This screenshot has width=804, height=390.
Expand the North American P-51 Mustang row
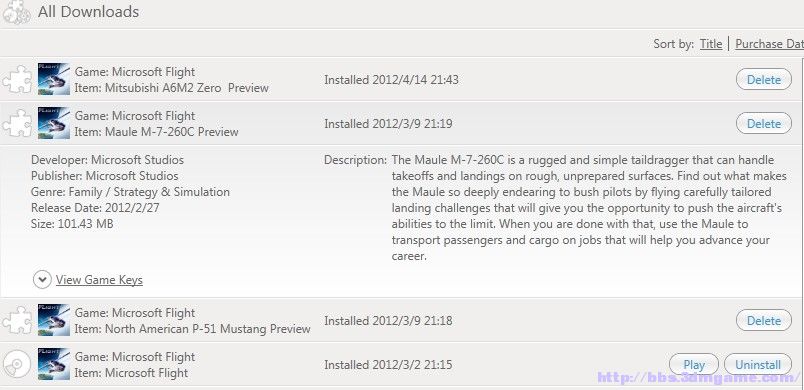[402, 320]
